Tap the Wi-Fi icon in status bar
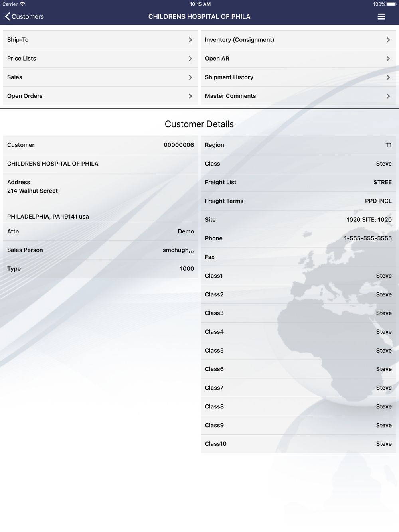Screen dimensions: 399x532 click(x=23, y=4)
